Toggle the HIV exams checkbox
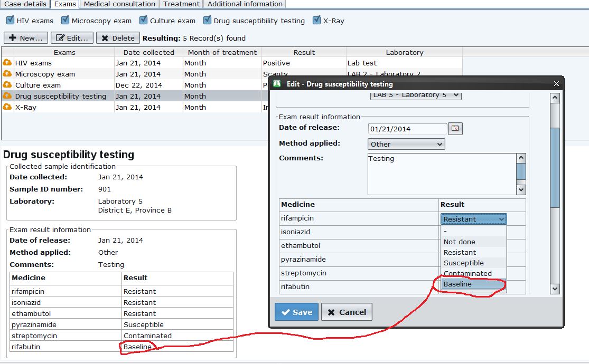Image resolution: width=589 pixels, height=364 pixels. pyautogui.click(x=11, y=20)
